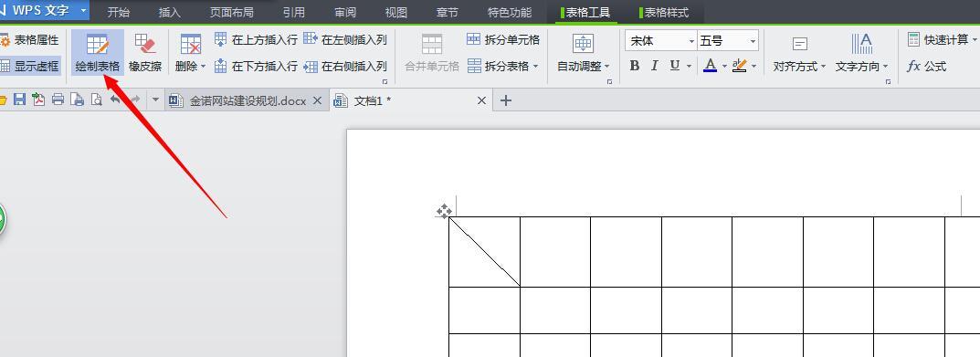The image size is (980, 357).
Task: Open the 宋体 font name dropdown
Action: coord(660,41)
